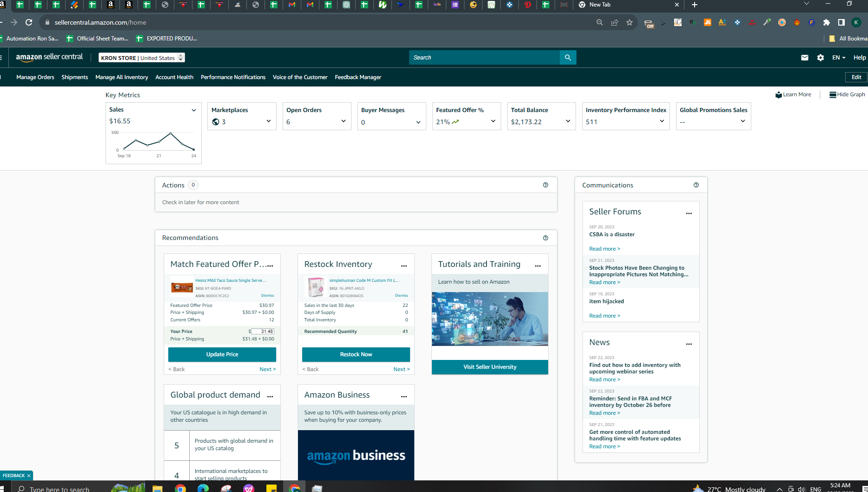Open the three-dot menu on Seller Forums

pyautogui.click(x=689, y=213)
